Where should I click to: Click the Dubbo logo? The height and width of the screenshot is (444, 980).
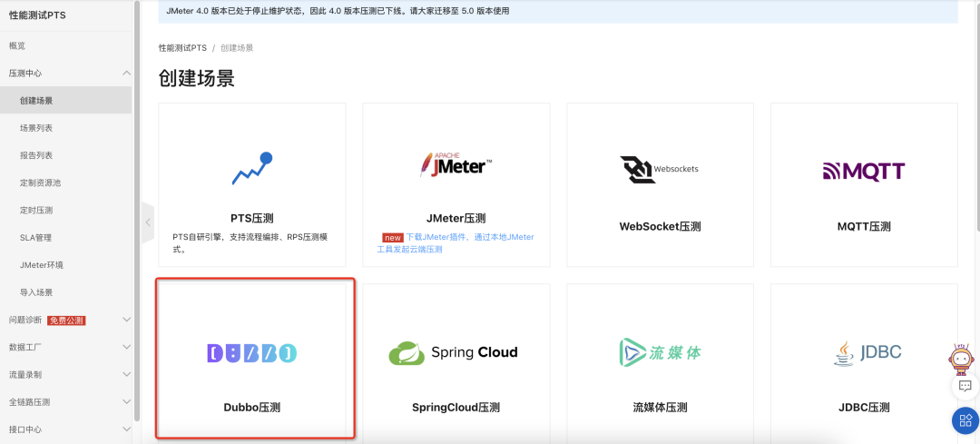click(252, 353)
